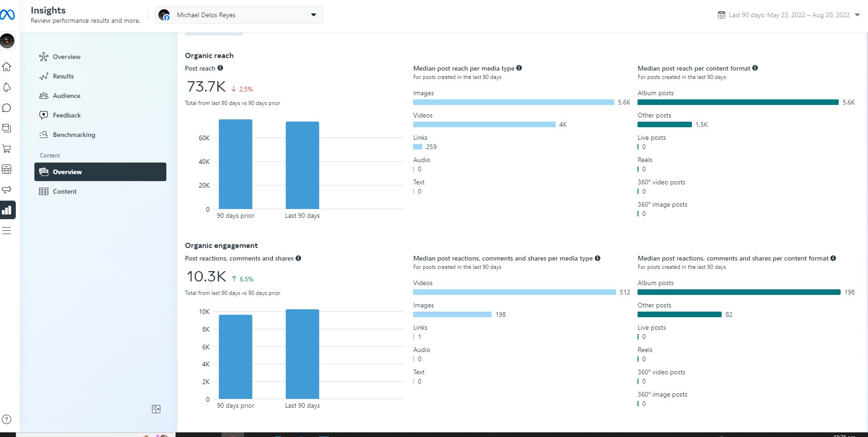The width and height of the screenshot is (868, 437).
Task: Open the Ads megaphone icon
Action: pos(7,189)
